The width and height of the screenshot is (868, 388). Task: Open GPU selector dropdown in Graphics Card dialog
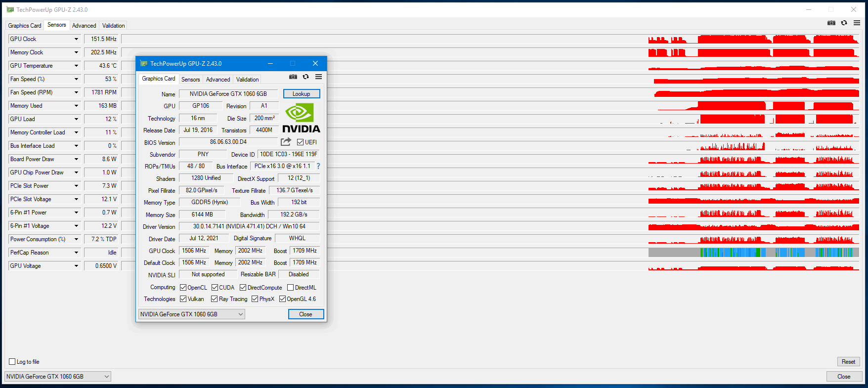191,314
